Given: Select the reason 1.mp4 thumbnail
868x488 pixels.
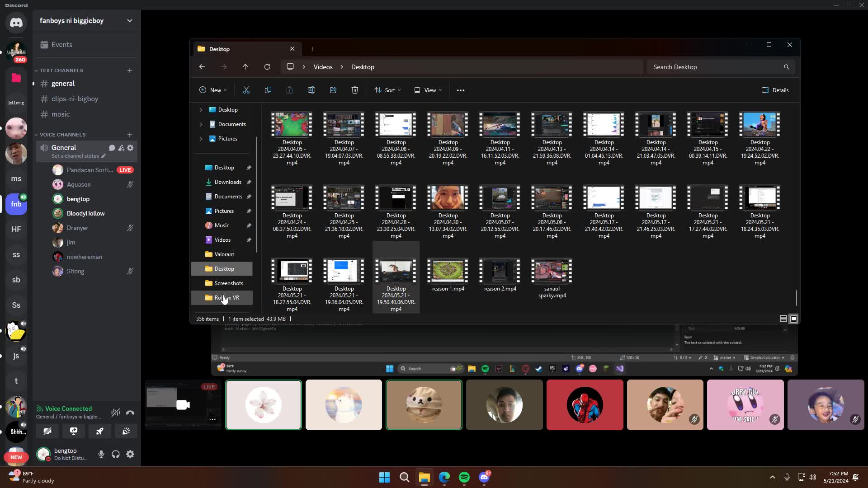Looking at the screenshot, I should point(448,271).
